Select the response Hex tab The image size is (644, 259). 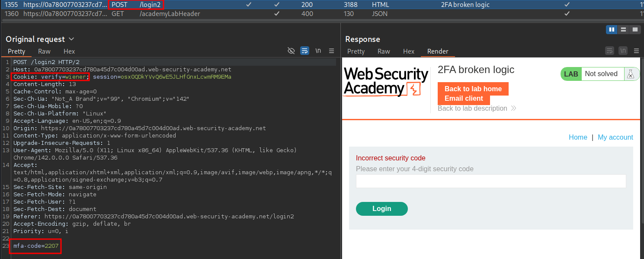point(409,51)
